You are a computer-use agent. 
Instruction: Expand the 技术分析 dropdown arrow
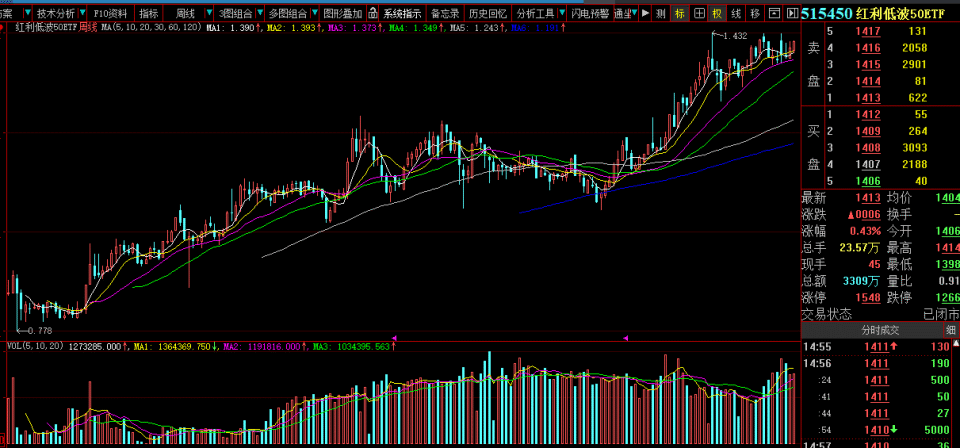pyautogui.click(x=82, y=13)
